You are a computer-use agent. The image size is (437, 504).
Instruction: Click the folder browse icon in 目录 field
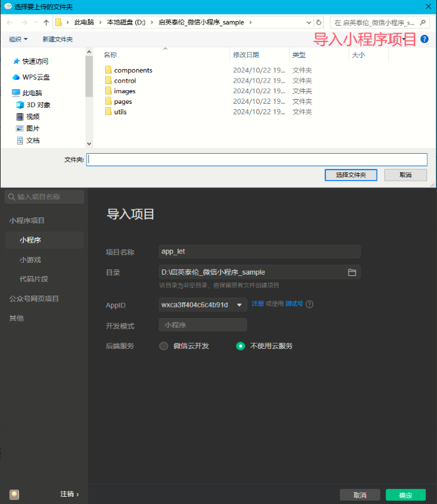tap(352, 272)
